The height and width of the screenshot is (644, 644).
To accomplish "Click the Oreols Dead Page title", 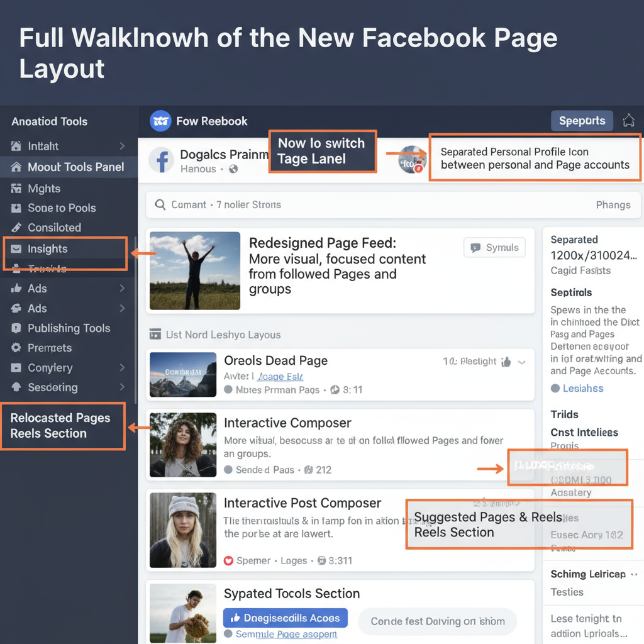I will point(275,360).
